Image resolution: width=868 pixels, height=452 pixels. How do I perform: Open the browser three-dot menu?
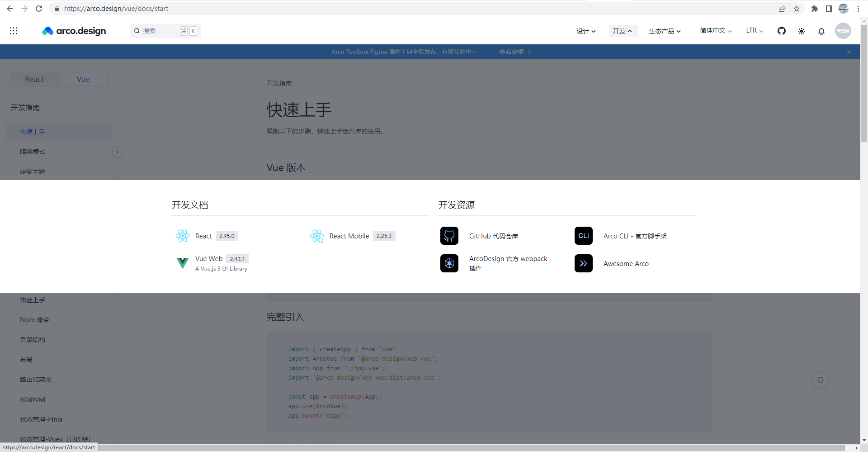pos(858,9)
